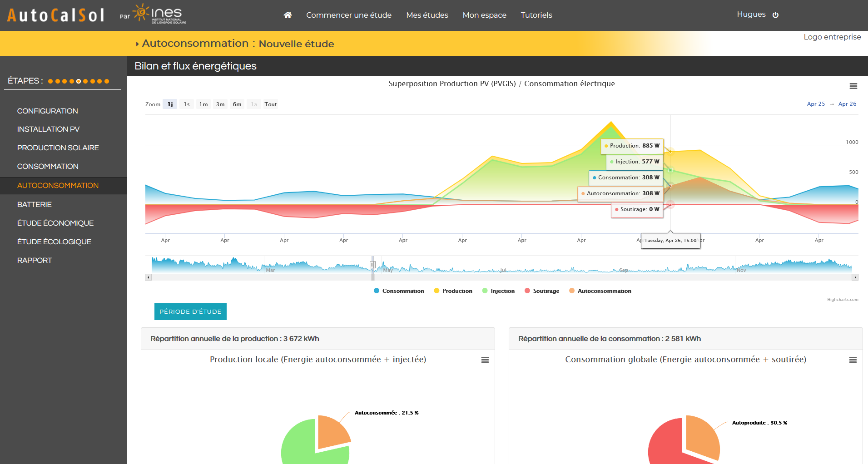Go to the BATTERIE step in sidebar

coord(35,204)
